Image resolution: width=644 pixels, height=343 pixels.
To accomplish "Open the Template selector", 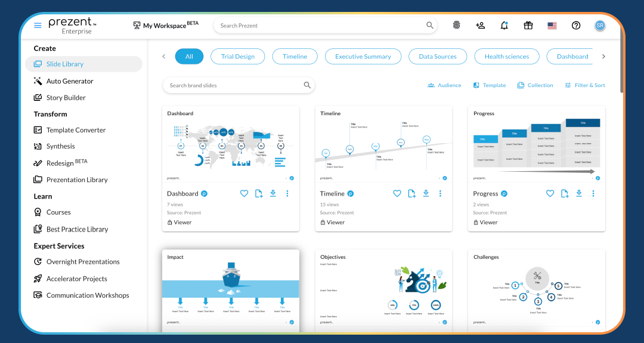I will [489, 85].
